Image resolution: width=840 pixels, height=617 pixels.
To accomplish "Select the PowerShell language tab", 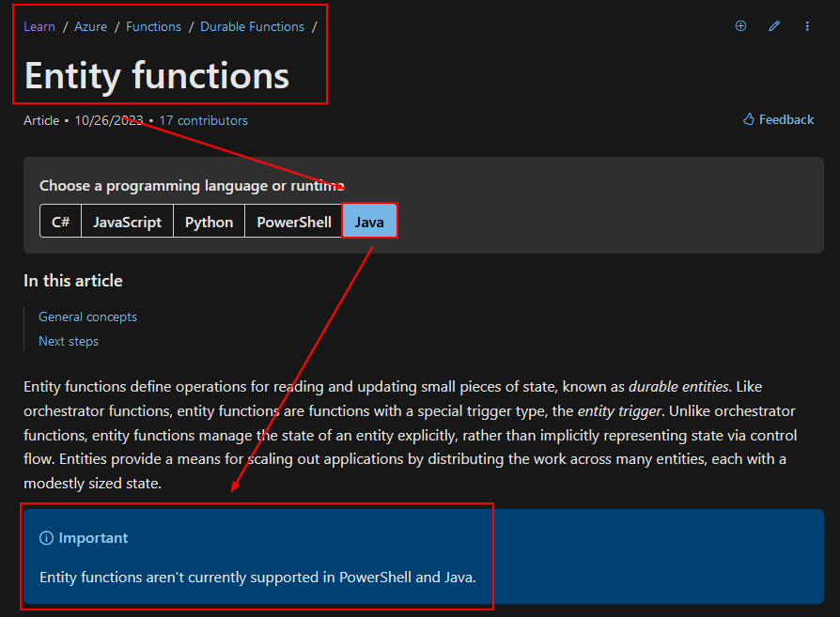I will click(293, 222).
